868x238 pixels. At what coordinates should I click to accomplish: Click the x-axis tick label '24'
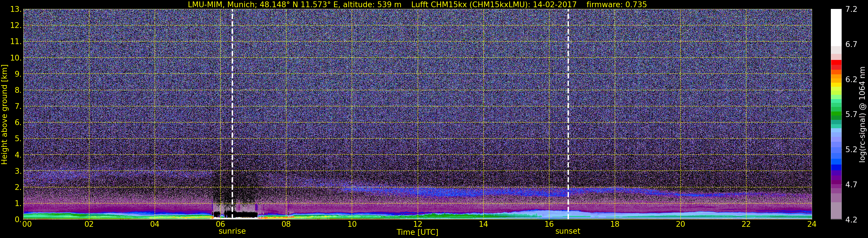[x=812, y=224]
